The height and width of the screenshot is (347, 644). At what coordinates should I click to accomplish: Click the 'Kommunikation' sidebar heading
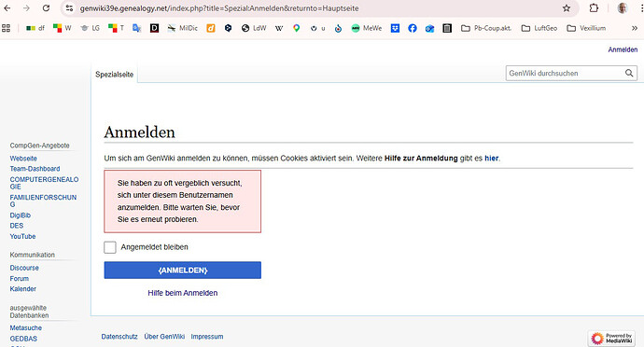coord(32,255)
